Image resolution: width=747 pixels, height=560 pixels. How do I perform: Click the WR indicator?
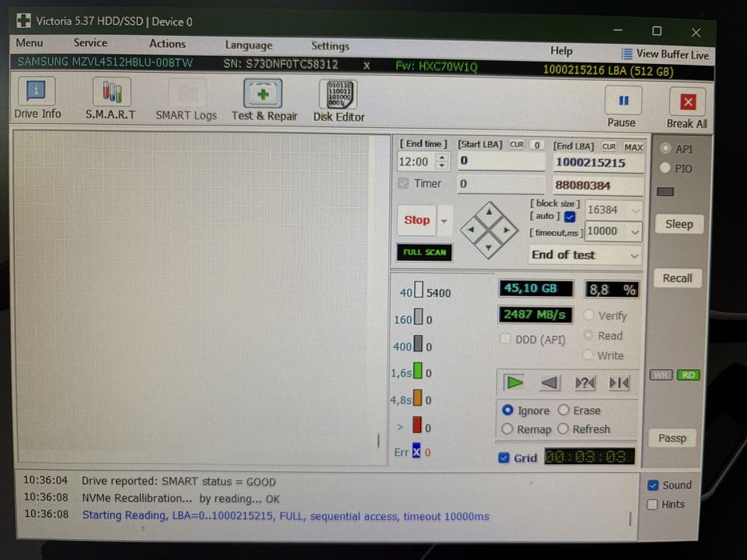(x=661, y=374)
